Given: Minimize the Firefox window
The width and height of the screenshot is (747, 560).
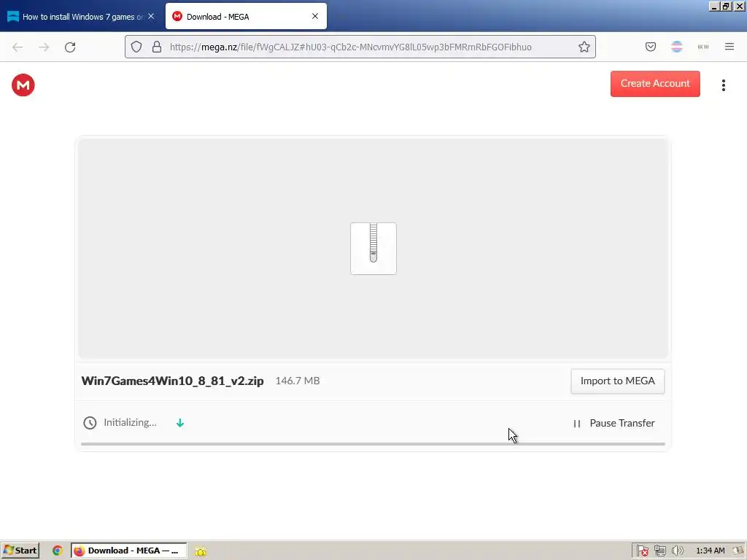Looking at the screenshot, I should click(x=713, y=6).
